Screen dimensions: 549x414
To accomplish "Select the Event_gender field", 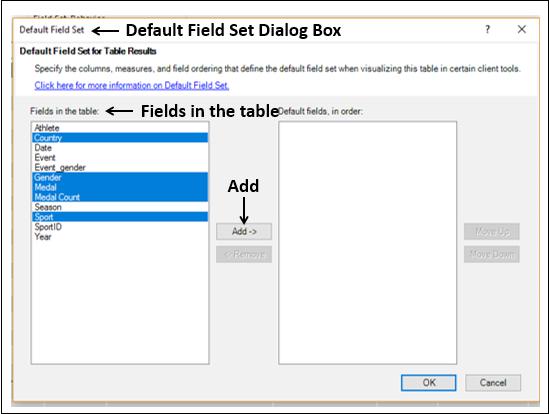I will (120, 167).
